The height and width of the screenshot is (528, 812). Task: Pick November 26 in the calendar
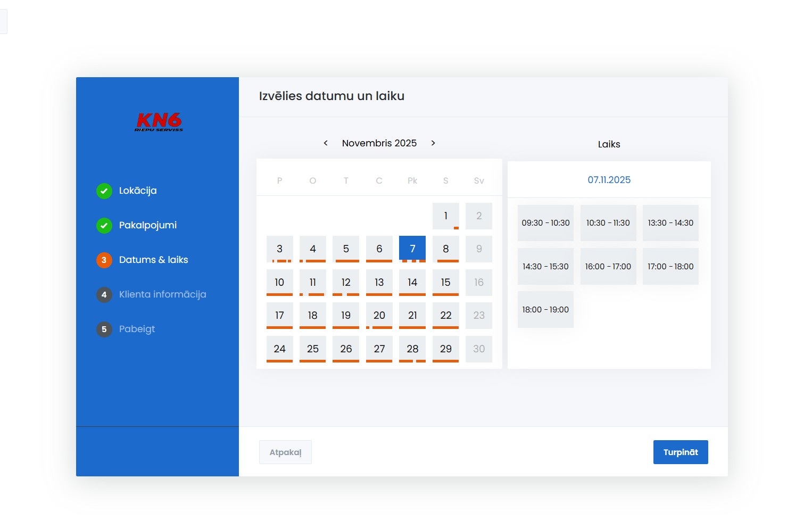coord(346,349)
